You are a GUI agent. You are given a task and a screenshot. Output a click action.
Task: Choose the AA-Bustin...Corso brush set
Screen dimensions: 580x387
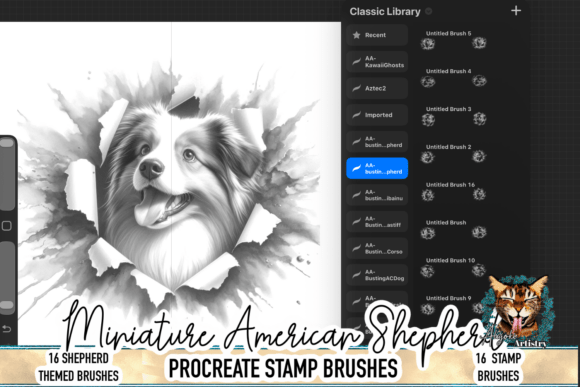click(x=377, y=248)
